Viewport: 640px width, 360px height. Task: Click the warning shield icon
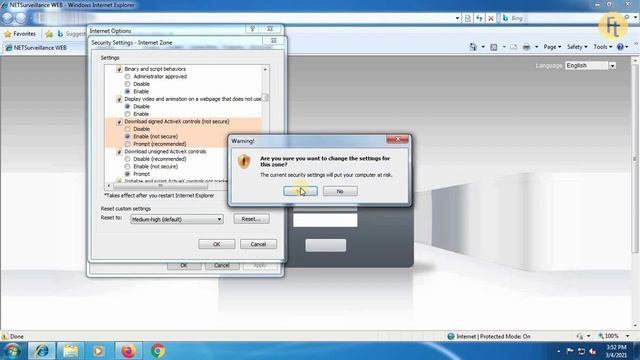pyautogui.click(x=244, y=162)
